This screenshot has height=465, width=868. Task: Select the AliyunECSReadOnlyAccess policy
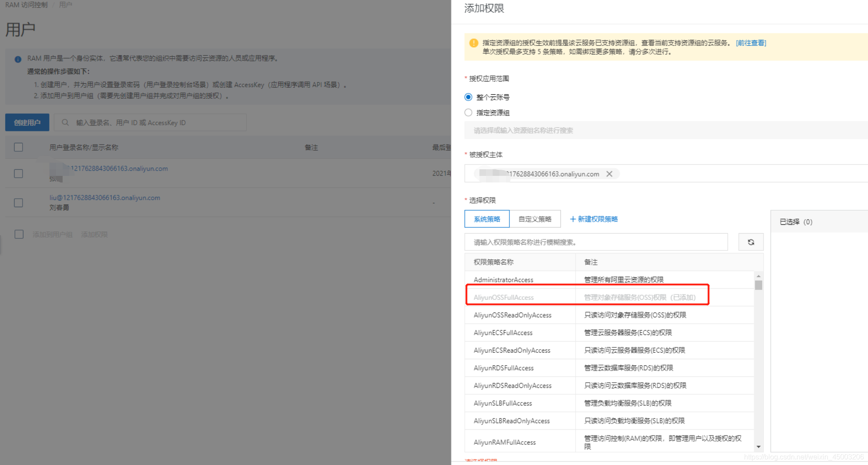610,350
